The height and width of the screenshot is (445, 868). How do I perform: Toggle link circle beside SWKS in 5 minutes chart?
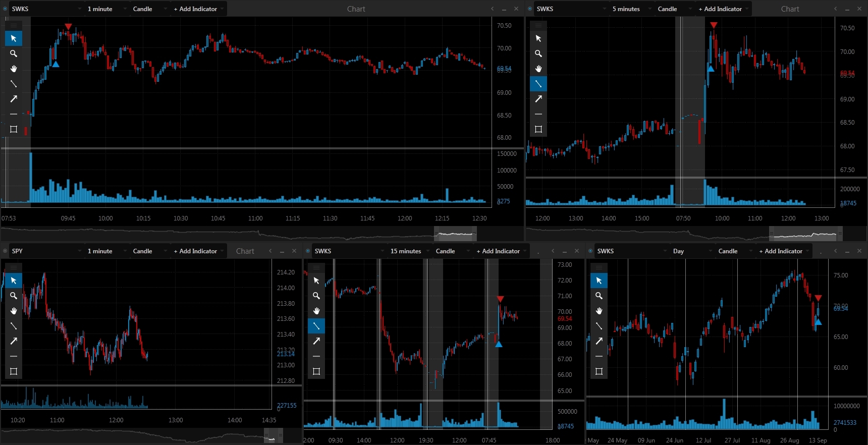[x=530, y=9]
